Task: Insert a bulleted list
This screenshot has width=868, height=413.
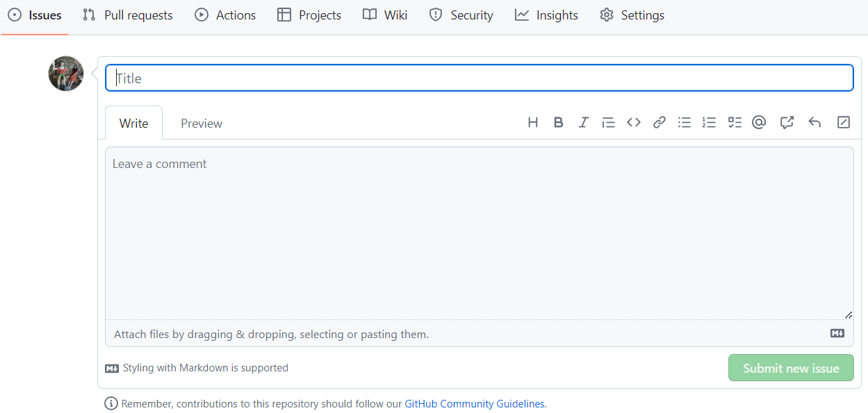Action: [x=685, y=123]
